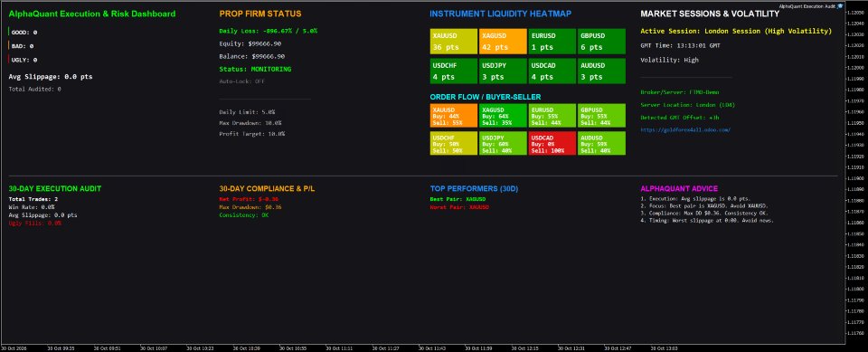Click the Ugly Fills: 0.0% line
The height and width of the screenshot is (352, 868).
pos(35,224)
